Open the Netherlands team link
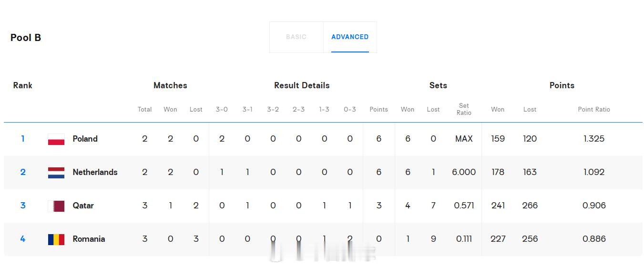This screenshot has width=644, height=268. pos(95,172)
